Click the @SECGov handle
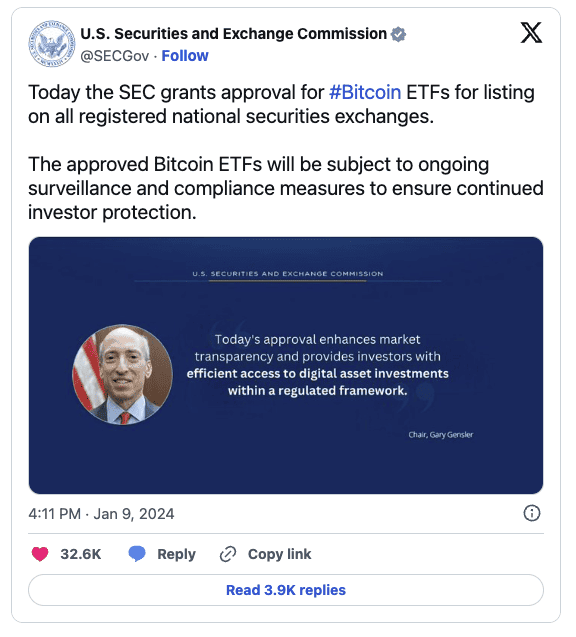 (x=115, y=56)
